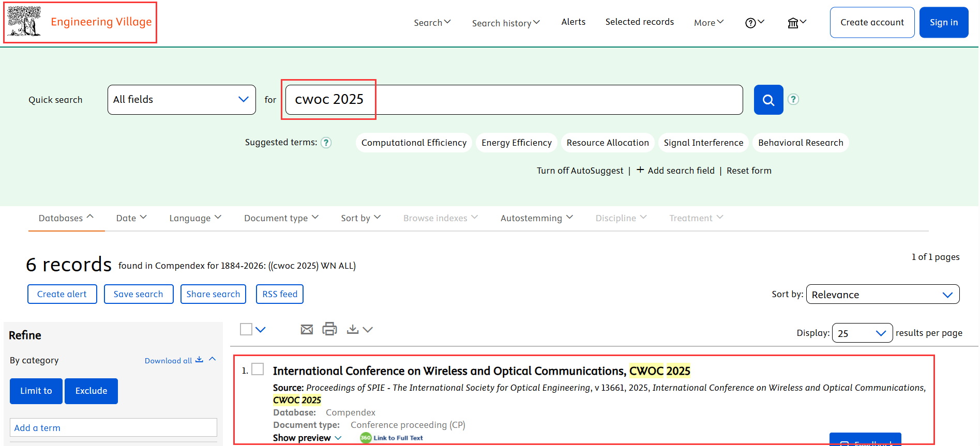
Task: Change the 25 results per page dropdown
Action: tap(862, 333)
